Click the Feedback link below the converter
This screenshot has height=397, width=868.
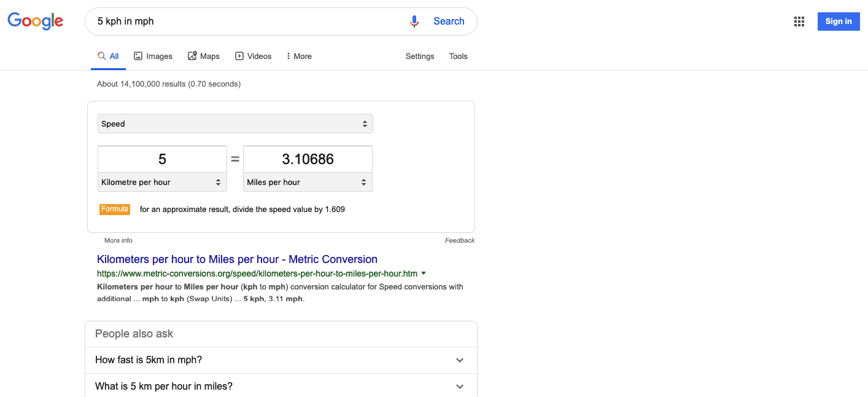[x=459, y=240]
